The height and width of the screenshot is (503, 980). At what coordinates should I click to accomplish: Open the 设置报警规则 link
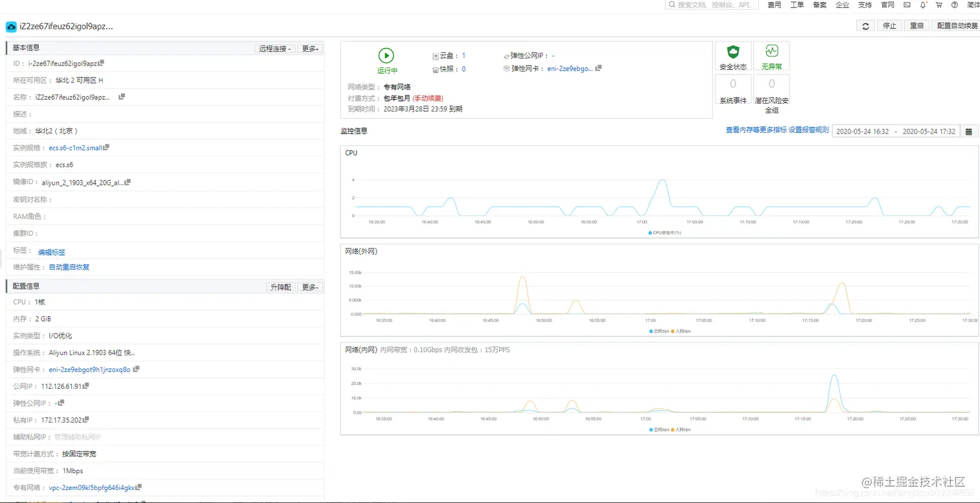tap(808, 130)
